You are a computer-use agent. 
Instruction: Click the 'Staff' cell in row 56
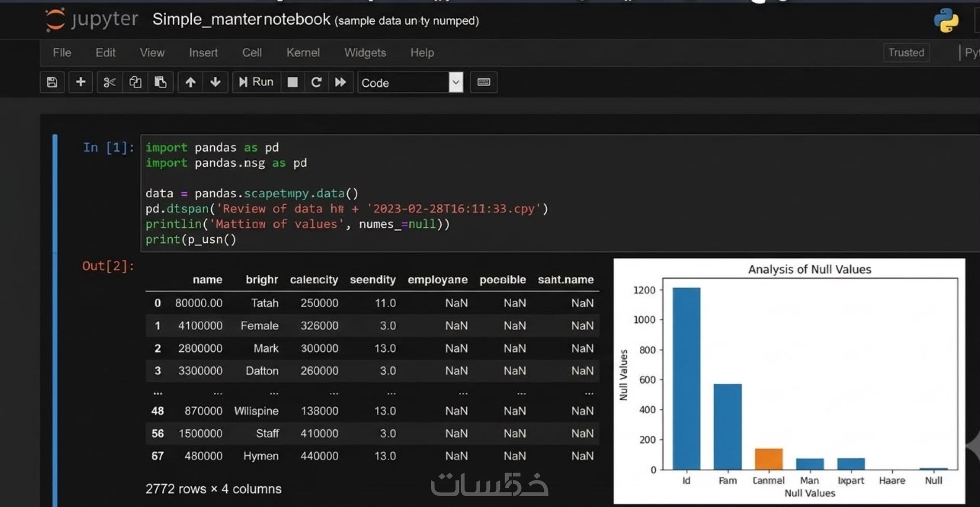[268, 433]
